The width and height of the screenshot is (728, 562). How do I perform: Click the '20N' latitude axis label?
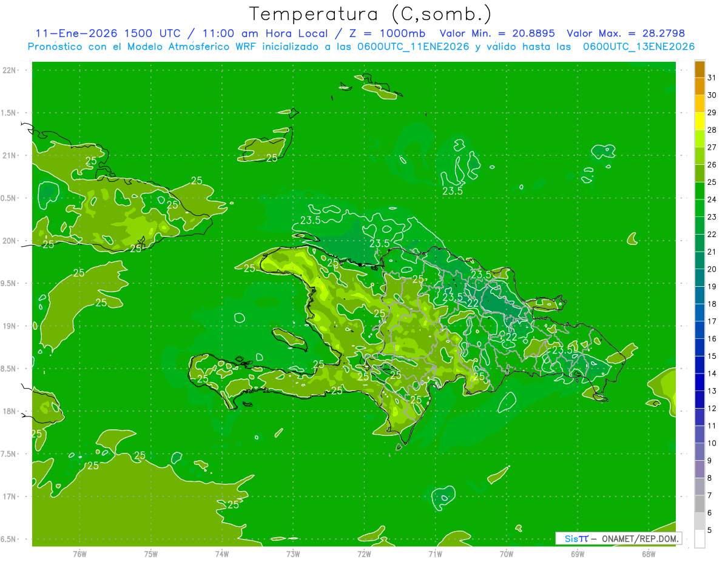pos(10,241)
